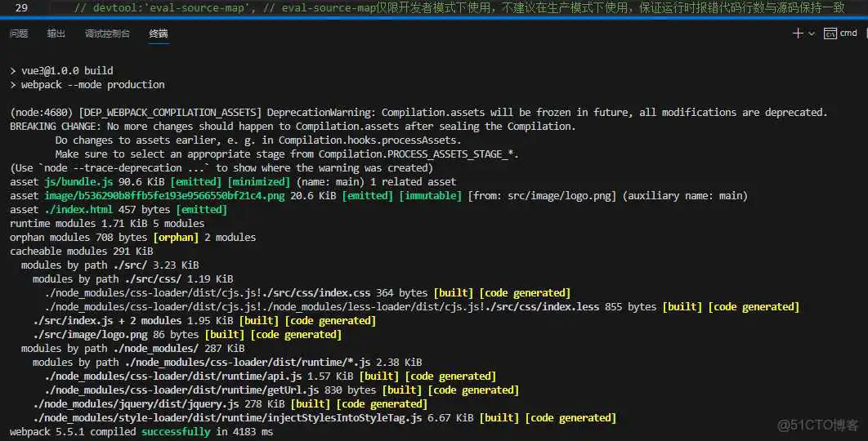Screen dimensions: 868x441
Task: Click 'successfully' in the compile result
Action: tap(176, 431)
